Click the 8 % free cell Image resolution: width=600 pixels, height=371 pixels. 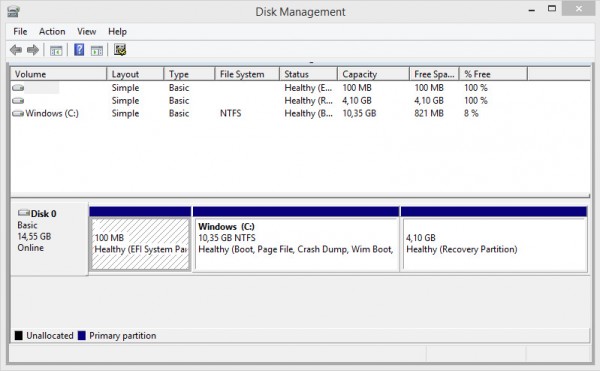pyautogui.click(x=471, y=114)
